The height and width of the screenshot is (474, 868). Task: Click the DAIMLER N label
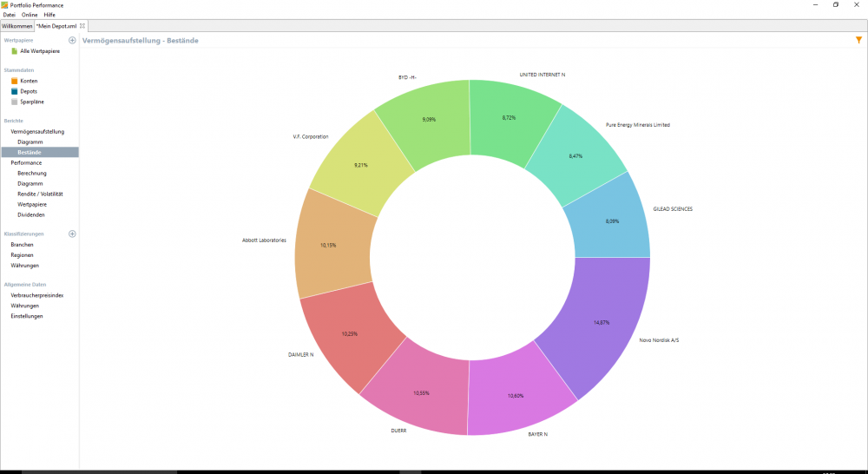coord(300,354)
